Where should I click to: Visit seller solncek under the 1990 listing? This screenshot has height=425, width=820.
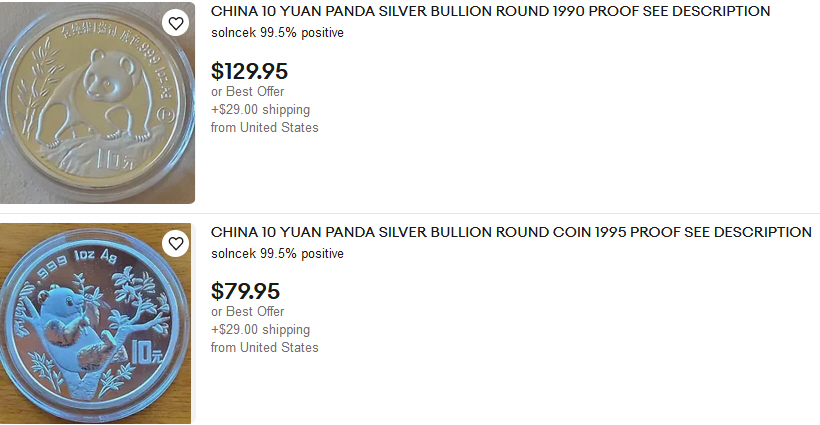tap(233, 32)
